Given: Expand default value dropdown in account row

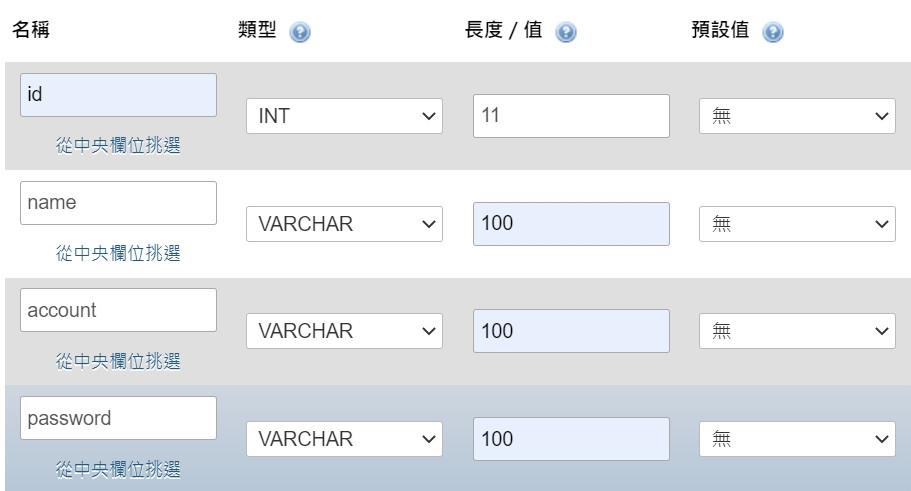Looking at the screenshot, I should point(797,331).
